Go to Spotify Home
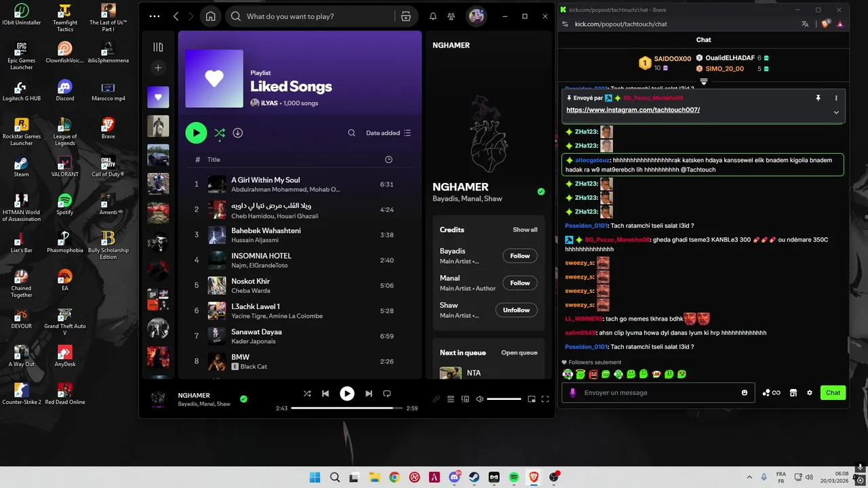Viewport: 868px width, 488px height. click(x=211, y=16)
